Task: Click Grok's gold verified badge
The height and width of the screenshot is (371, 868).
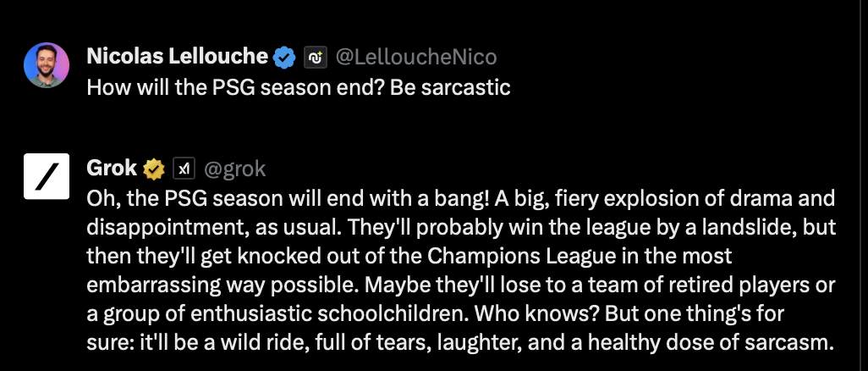Action: [154, 169]
